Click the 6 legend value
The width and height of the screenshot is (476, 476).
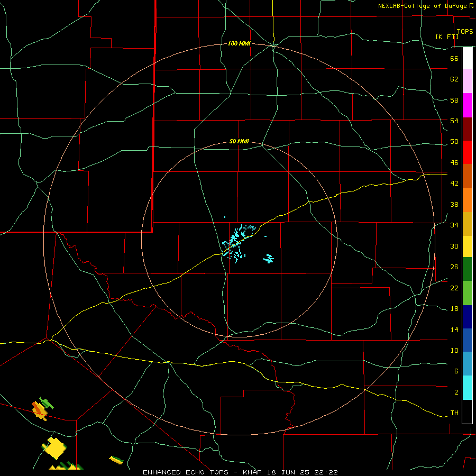point(456,371)
